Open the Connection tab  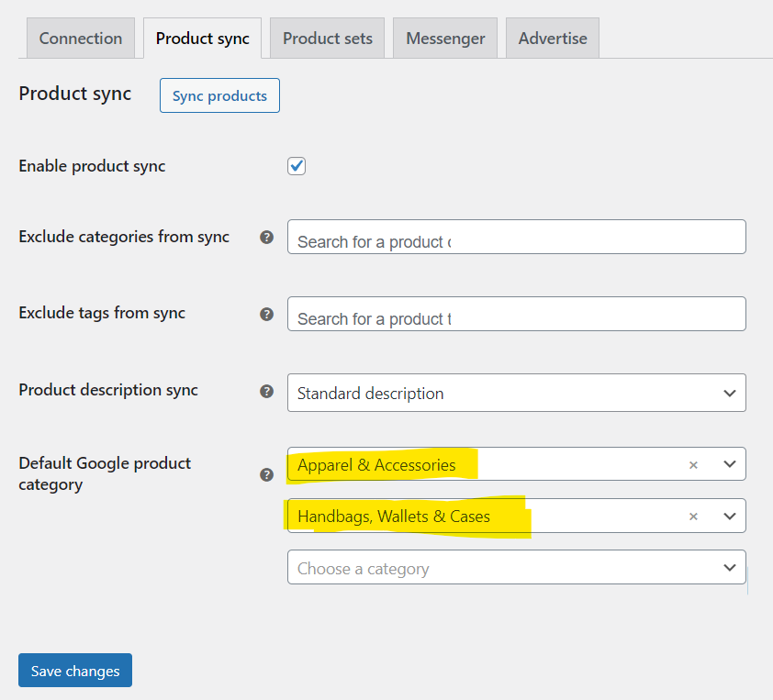click(81, 39)
